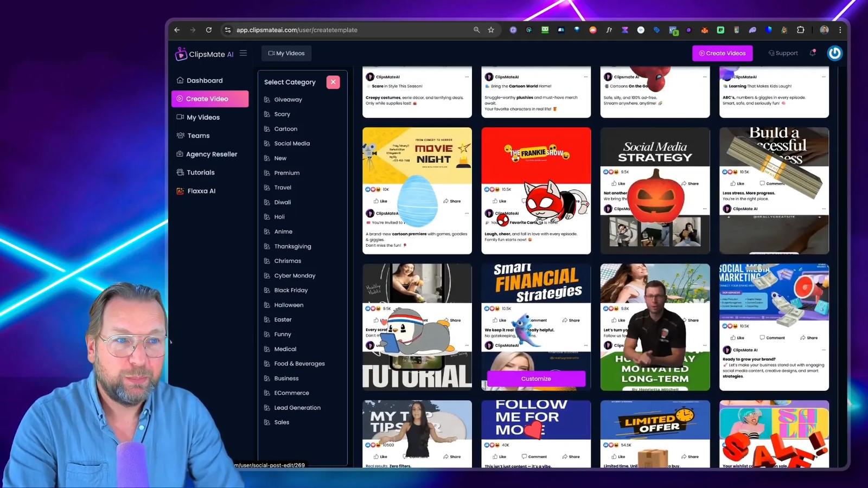Click the browser address bar URL

(297, 30)
